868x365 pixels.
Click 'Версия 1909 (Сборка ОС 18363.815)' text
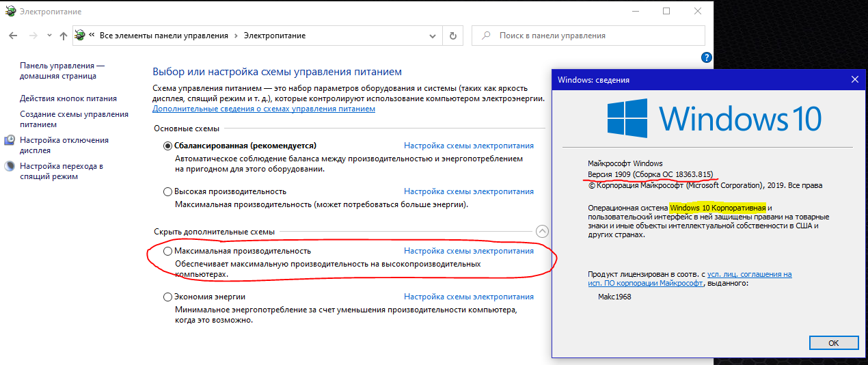click(x=650, y=174)
